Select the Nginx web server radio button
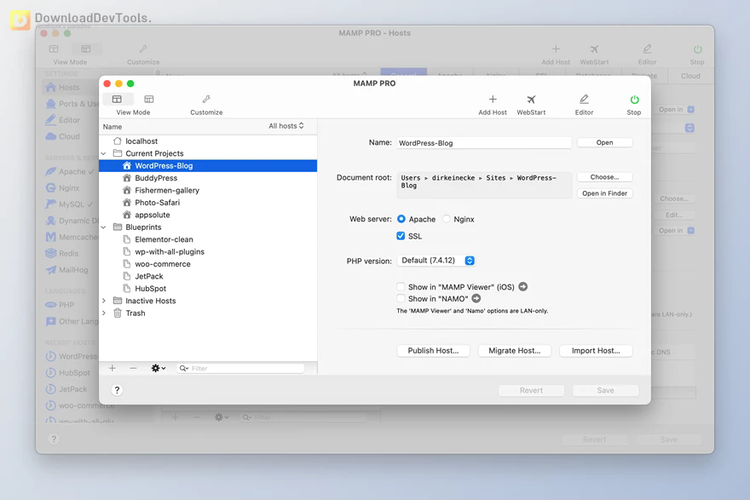Screen dimensions: 750x500 [x=446, y=219]
